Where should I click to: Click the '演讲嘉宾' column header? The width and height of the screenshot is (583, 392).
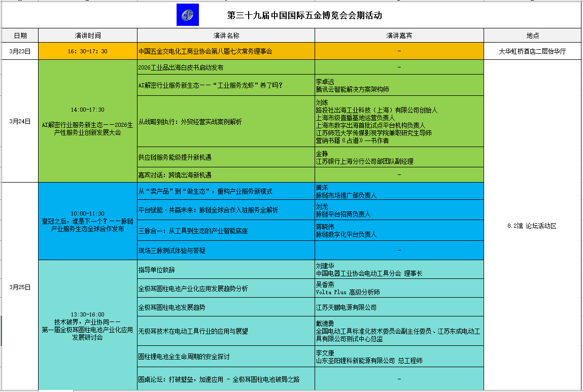(x=398, y=35)
